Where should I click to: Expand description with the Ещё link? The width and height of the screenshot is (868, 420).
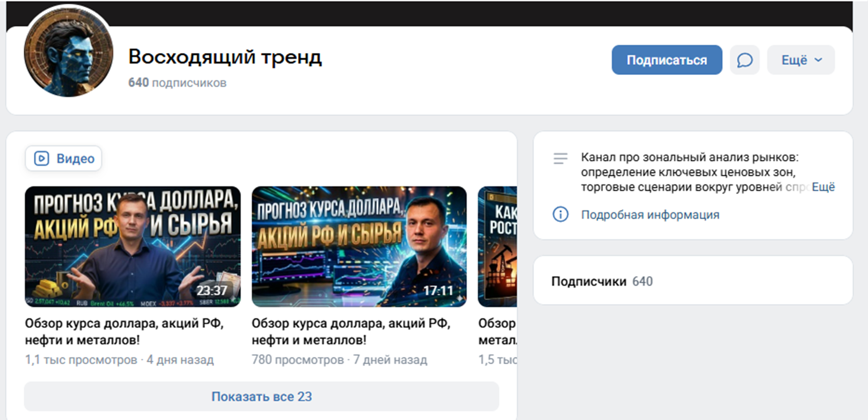pos(823,187)
